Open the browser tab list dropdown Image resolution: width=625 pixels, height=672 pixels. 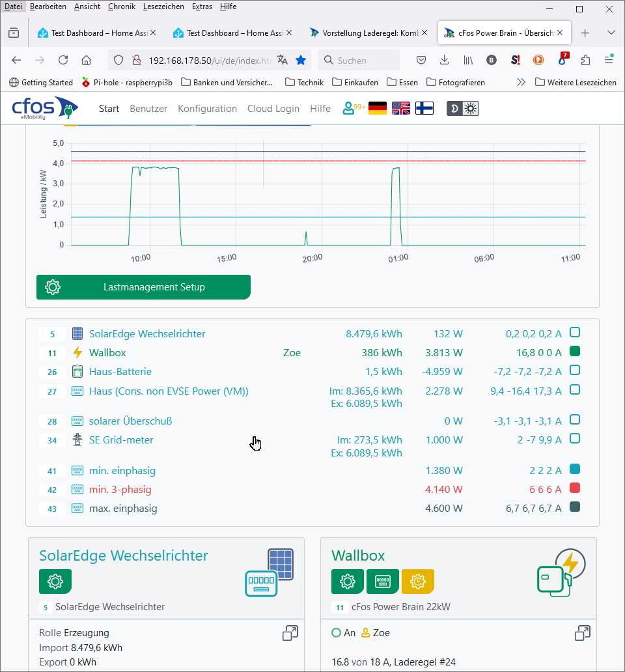tap(611, 33)
